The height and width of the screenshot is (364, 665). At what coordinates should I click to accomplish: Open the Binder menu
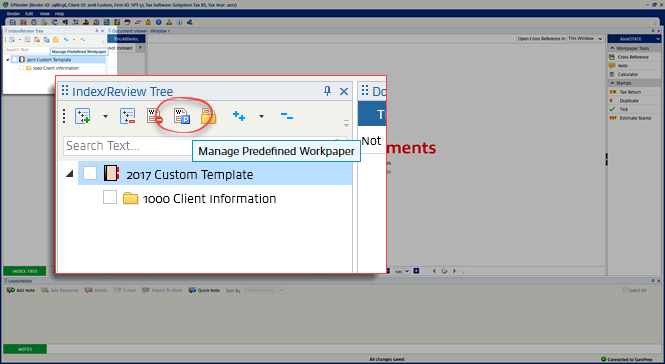coord(13,14)
